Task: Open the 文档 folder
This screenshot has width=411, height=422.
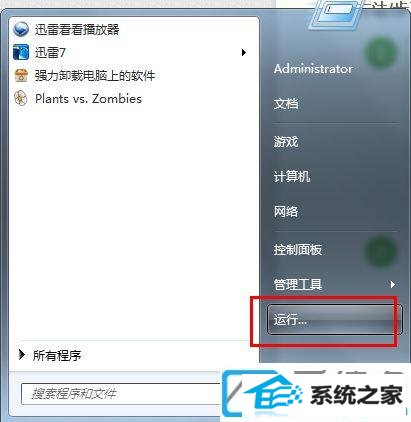Action: (x=286, y=104)
